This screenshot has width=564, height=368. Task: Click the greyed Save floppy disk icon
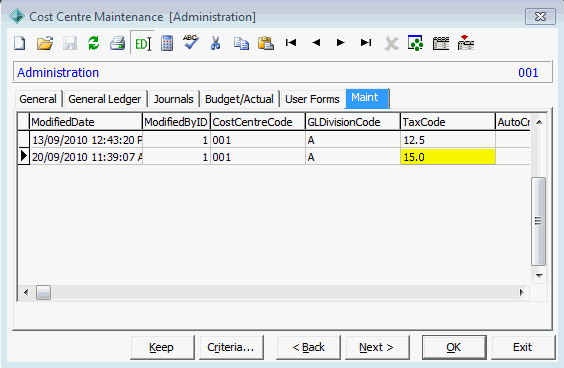pyautogui.click(x=70, y=43)
